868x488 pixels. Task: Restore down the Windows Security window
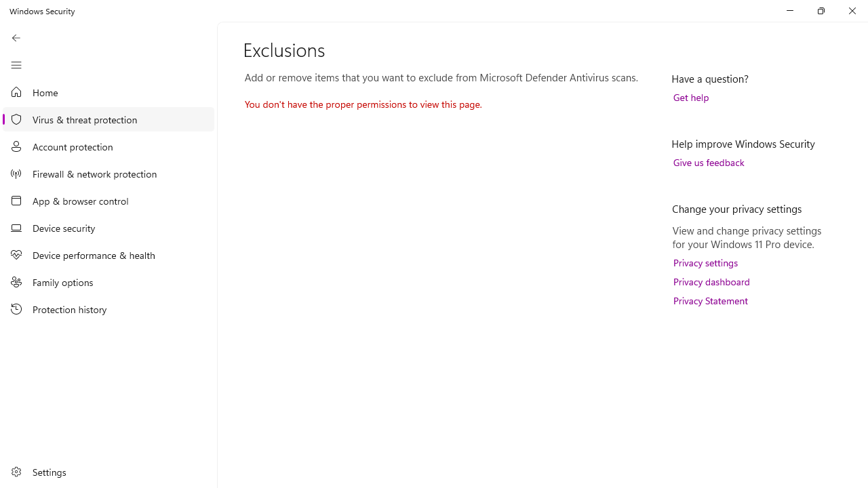[821, 11]
